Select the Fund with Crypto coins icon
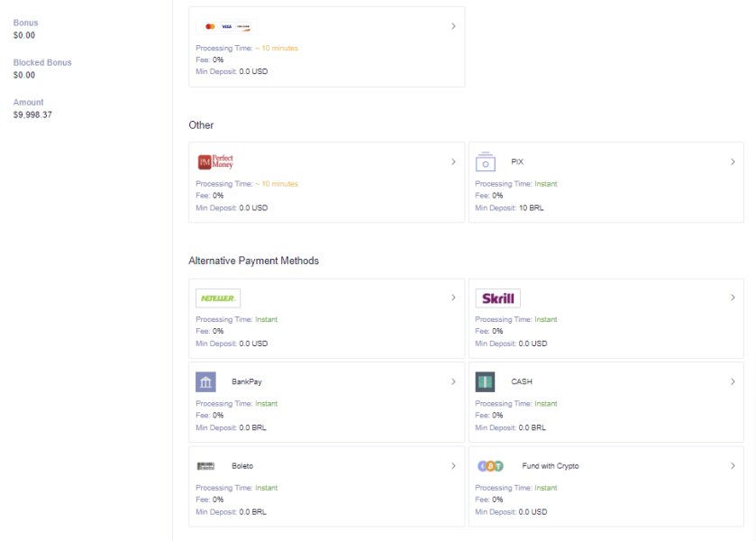The width and height of the screenshot is (756, 541). point(490,466)
